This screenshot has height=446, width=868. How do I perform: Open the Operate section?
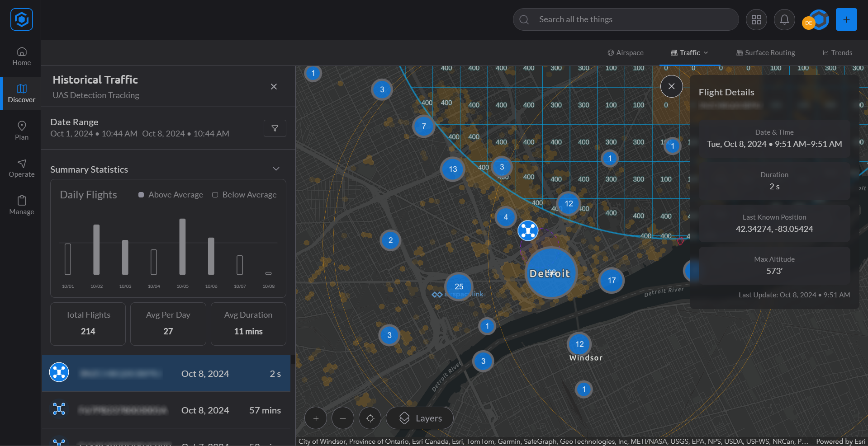[x=21, y=168]
